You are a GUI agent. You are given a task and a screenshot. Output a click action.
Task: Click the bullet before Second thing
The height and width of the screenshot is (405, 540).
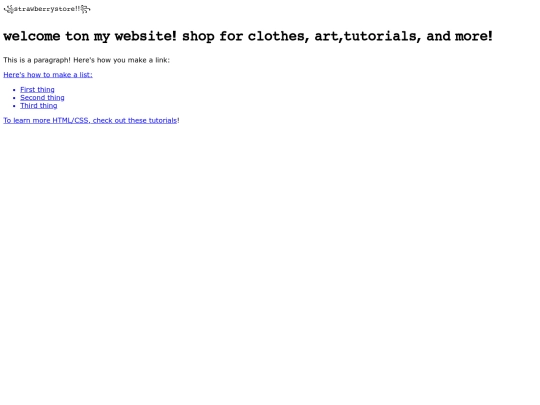coord(14,98)
